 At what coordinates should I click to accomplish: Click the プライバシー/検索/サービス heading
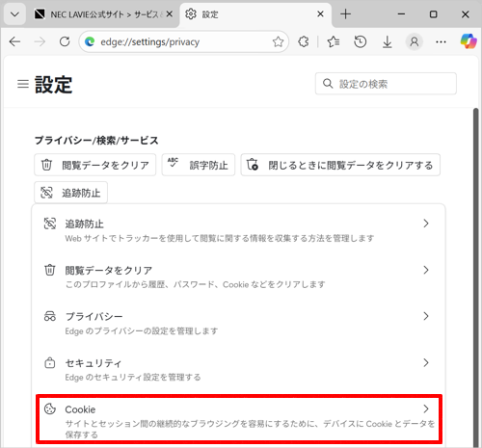pos(96,141)
